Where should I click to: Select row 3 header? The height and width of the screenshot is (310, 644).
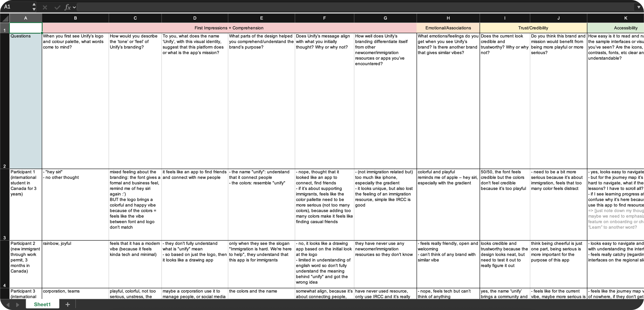tap(5, 204)
